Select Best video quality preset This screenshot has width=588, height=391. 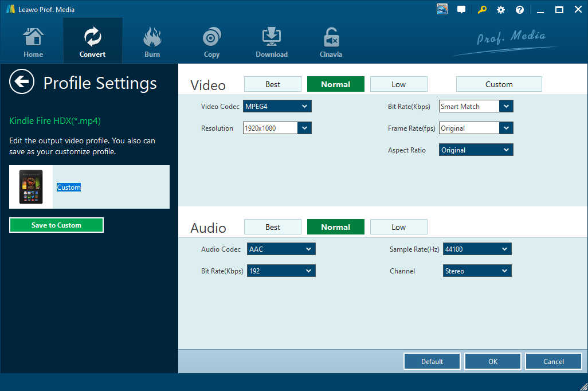(273, 84)
